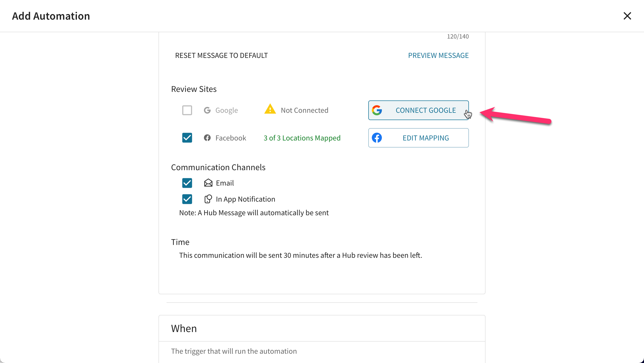Click the blue Facebook logo in Edit Mapping
Image resolution: width=644 pixels, height=363 pixels.
(x=377, y=138)
